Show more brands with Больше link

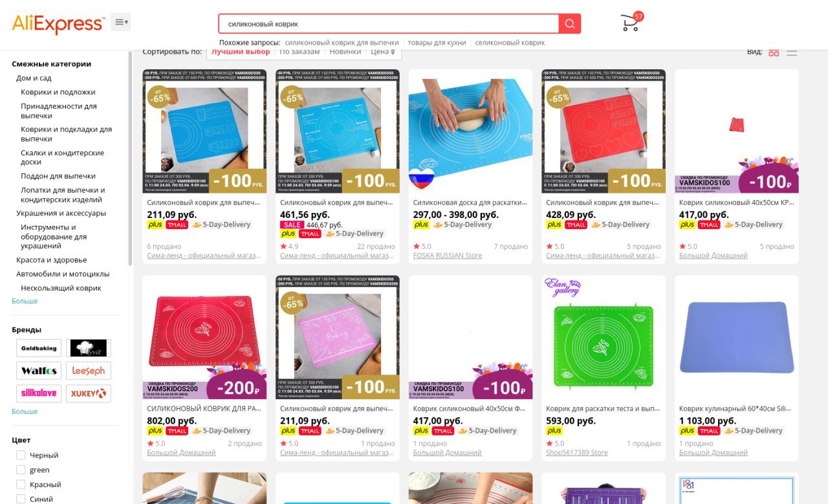(x=25, y=411)
